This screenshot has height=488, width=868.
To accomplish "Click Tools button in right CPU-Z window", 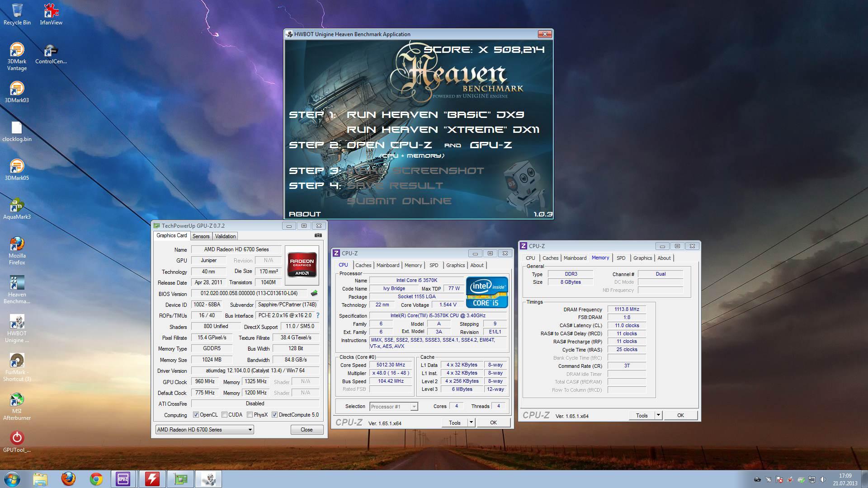I will pos(642,415).
